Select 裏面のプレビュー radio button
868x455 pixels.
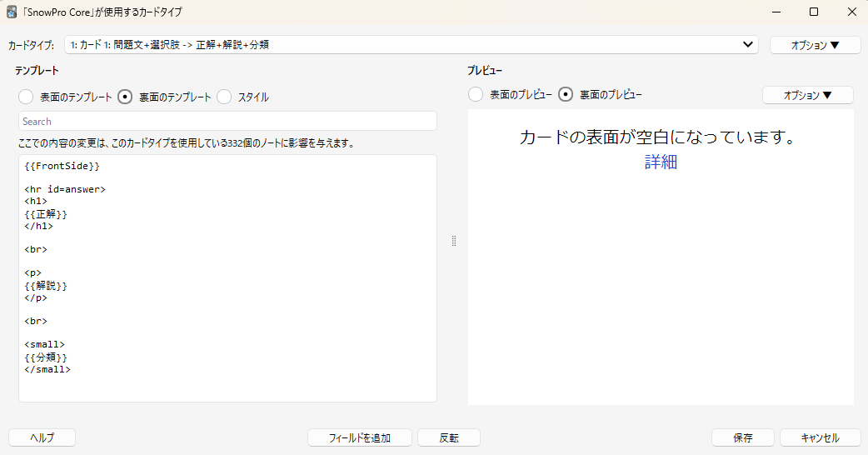565,95
